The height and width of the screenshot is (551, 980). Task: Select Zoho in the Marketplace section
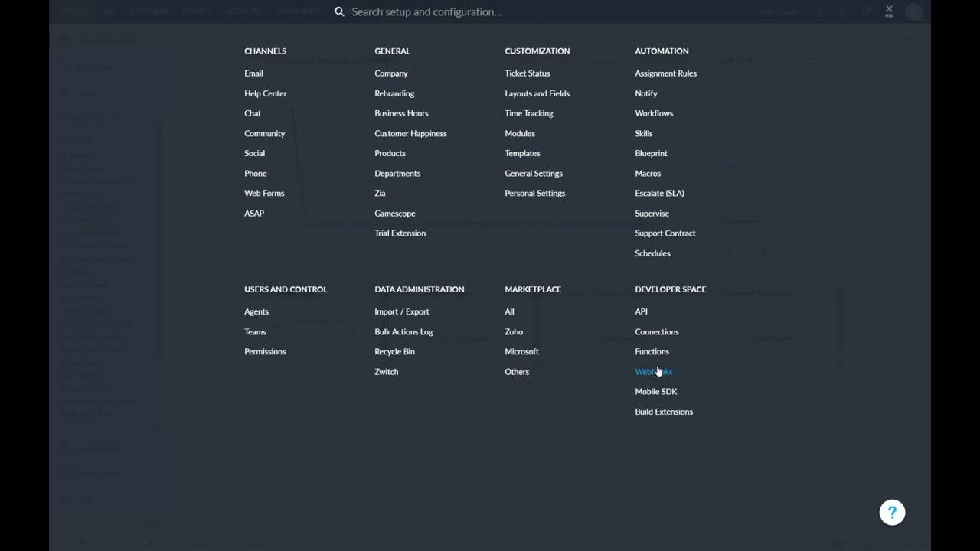(x=514, y=332)
